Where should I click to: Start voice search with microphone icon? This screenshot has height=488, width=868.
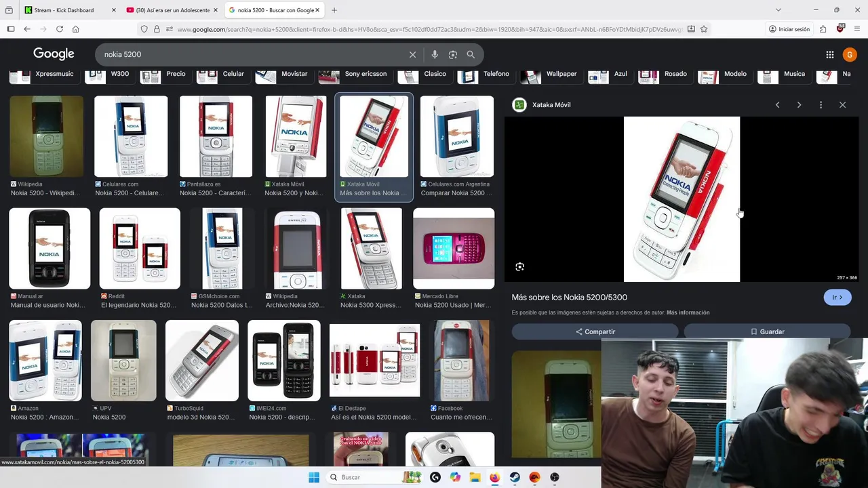(435, 54)
